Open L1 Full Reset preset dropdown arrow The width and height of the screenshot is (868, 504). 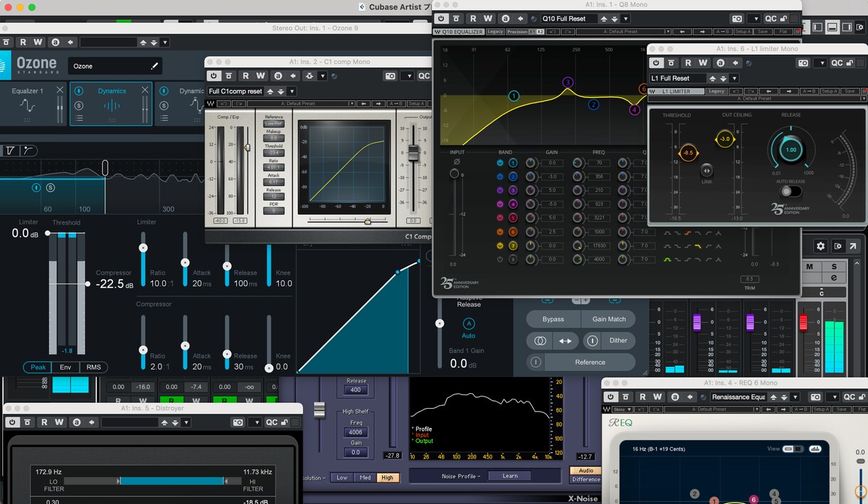click(734, 78)
